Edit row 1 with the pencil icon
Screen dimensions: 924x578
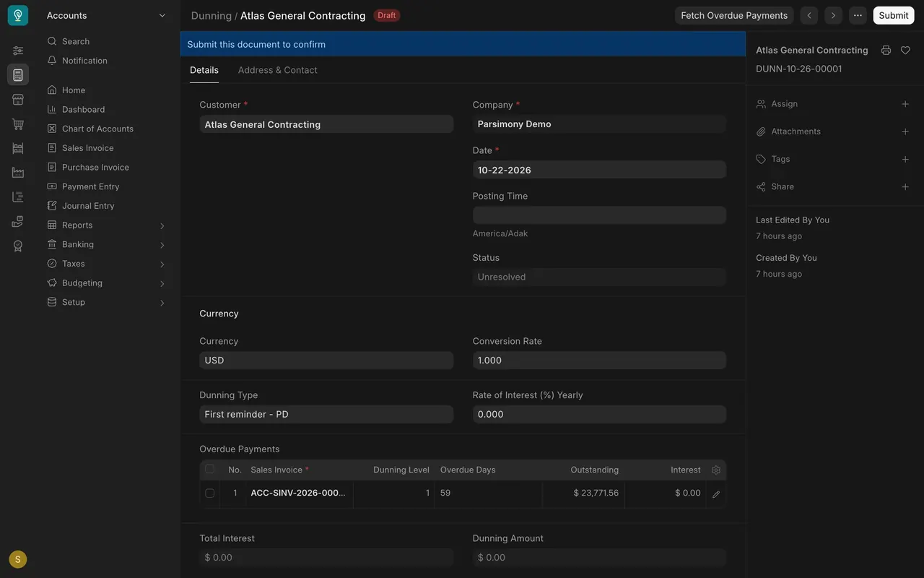click(716, 494)
